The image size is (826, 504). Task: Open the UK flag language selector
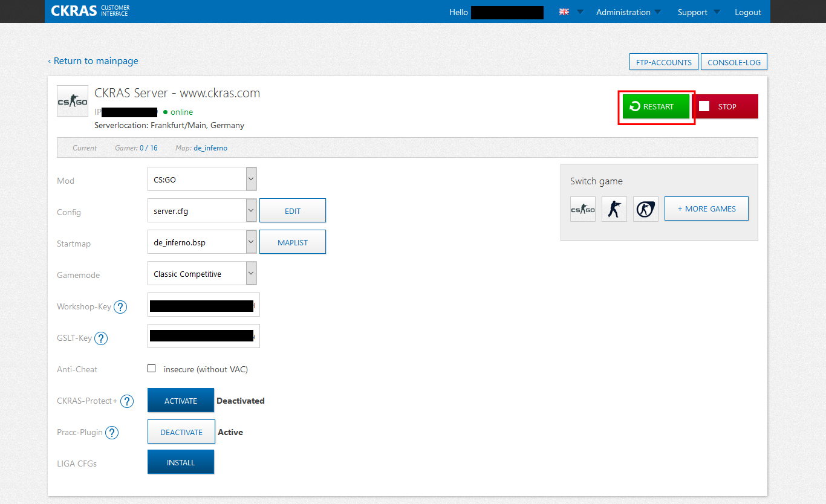[564, 11]
